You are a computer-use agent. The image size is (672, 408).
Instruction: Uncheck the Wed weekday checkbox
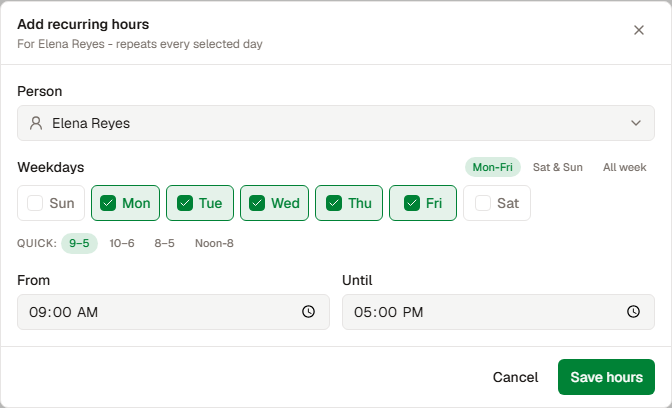[x=274, y=203]
